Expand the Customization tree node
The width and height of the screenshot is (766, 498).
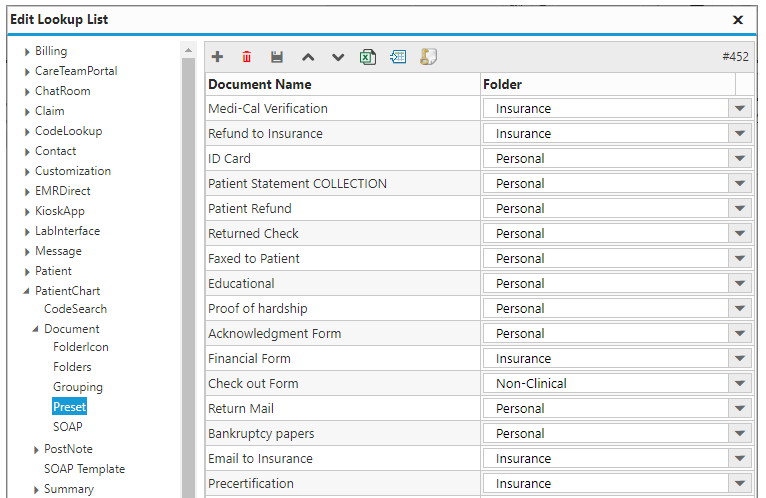[x=27, y=172]
